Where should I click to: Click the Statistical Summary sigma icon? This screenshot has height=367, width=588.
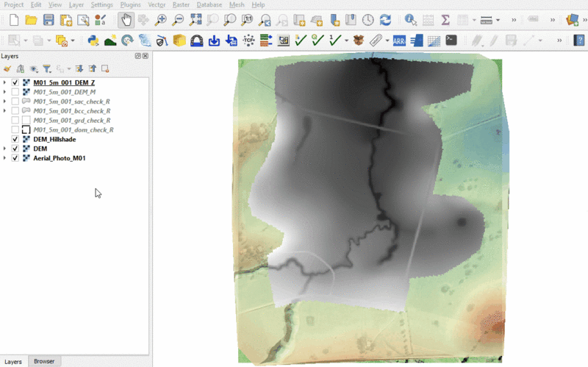[x=445, y=20]
